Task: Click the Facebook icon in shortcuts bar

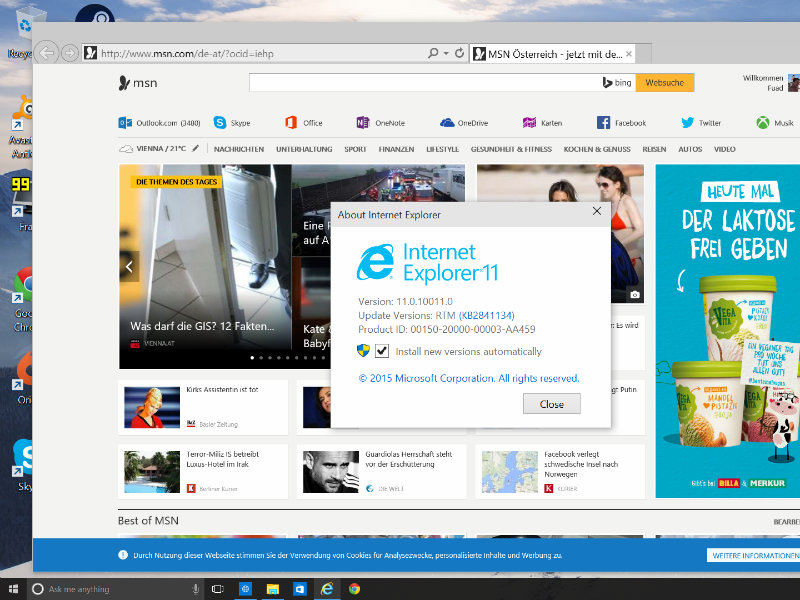Action: point(604,123)
